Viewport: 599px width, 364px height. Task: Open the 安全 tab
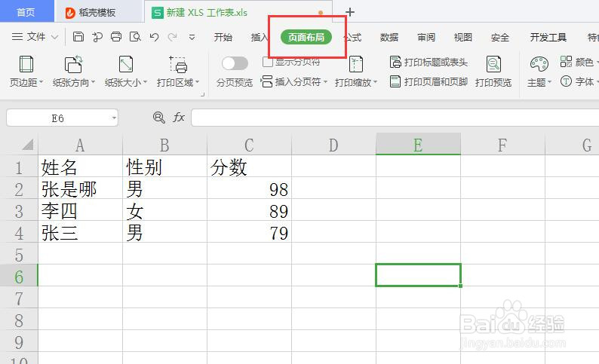(500, 37)
